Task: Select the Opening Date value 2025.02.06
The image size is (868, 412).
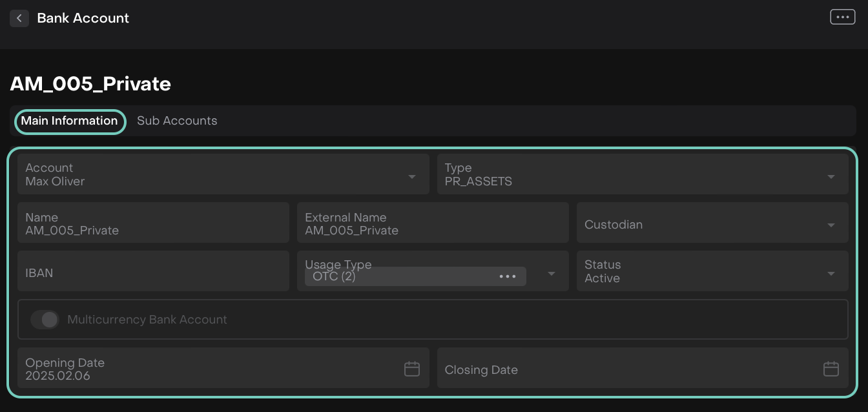Action: (x=58, y=375)
